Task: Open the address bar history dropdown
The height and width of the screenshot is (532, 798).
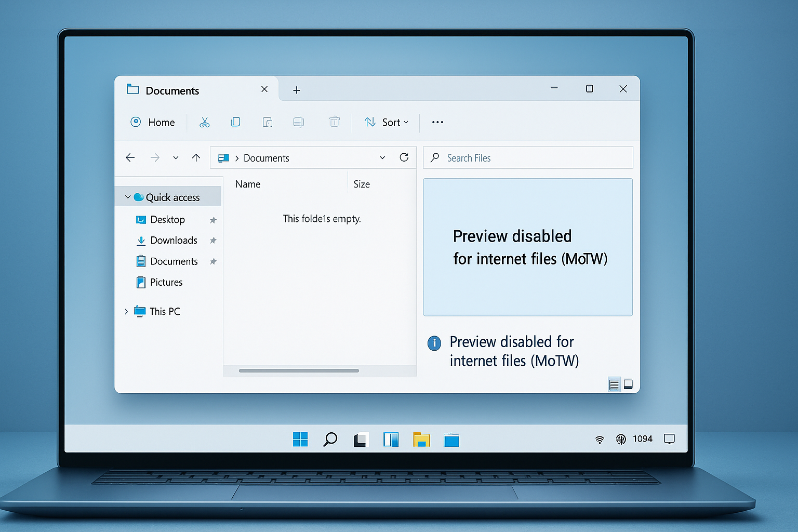Action: coord(382,157)
